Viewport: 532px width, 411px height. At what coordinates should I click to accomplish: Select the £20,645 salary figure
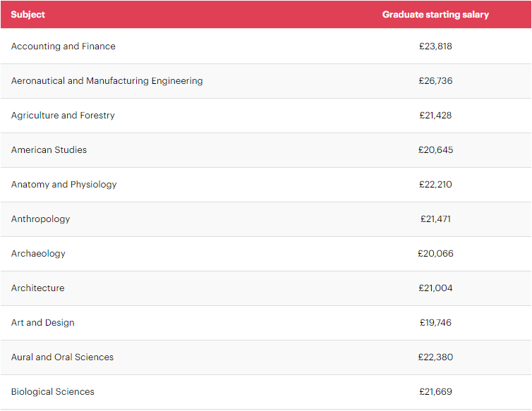point(435,150)
